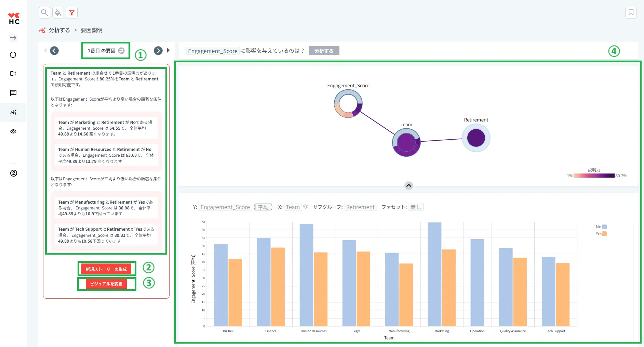Click the bookmark icon at top right
This screenshot has width=644, height=347.
click(x=631, y=12)
